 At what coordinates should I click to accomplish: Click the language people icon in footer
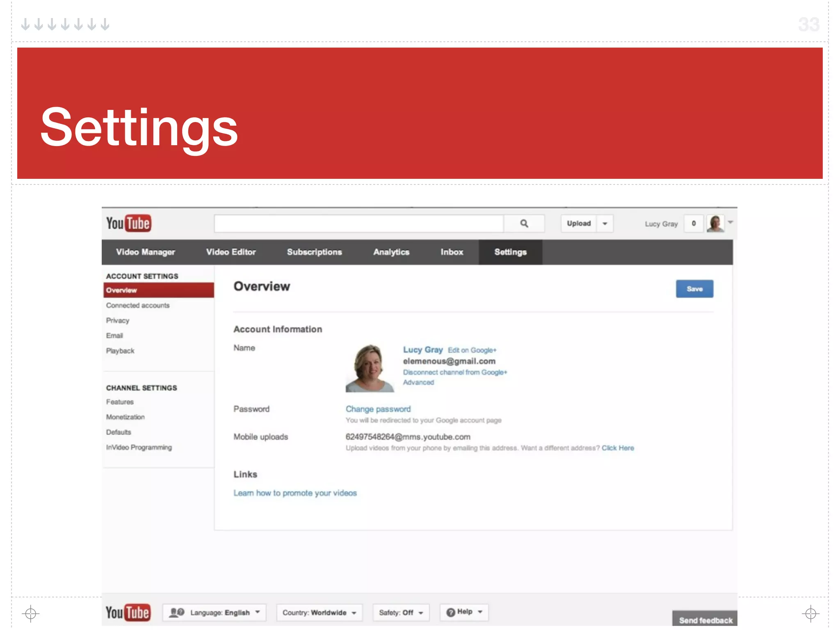click(x=177, y=612)
